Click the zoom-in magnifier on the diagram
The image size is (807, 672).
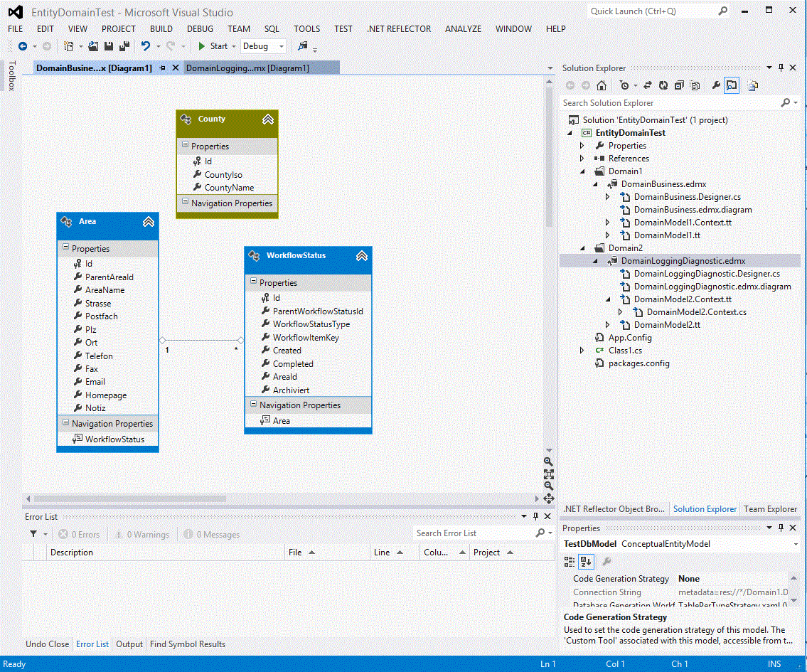point(548,462)
